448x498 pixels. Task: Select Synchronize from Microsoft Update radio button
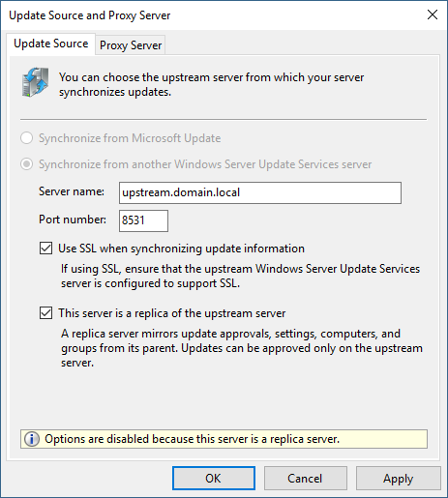27,138
